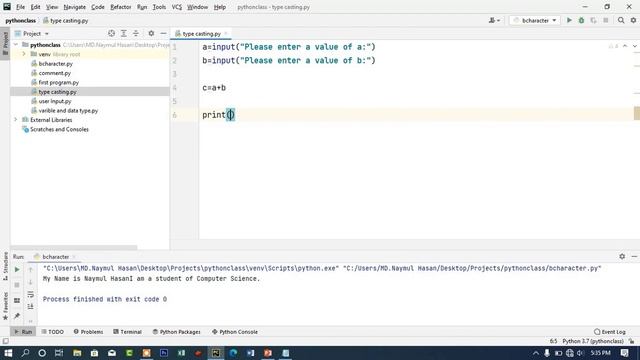Click the Structure vertical side tab
Image resolution: width=640 pixels, height=360 pixels.
pos(5,266)
